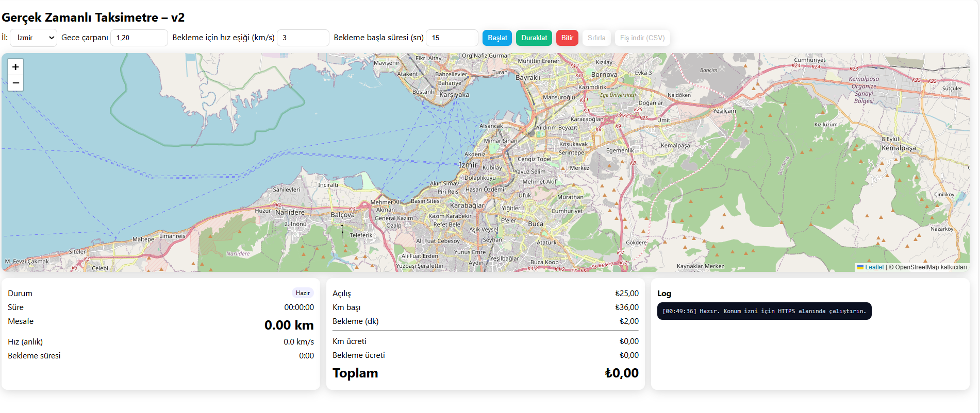Select the log message entry
This screenshot has height=413, width=980.
[764, 311]
